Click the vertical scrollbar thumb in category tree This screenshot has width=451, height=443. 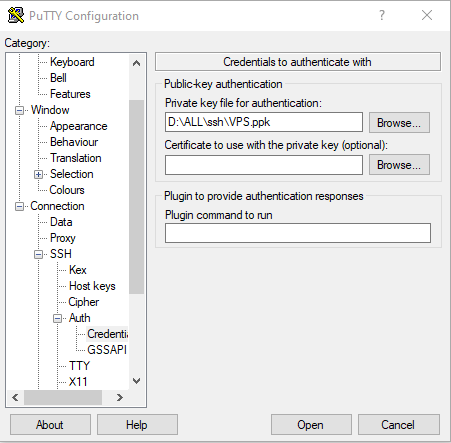point(136,197)
